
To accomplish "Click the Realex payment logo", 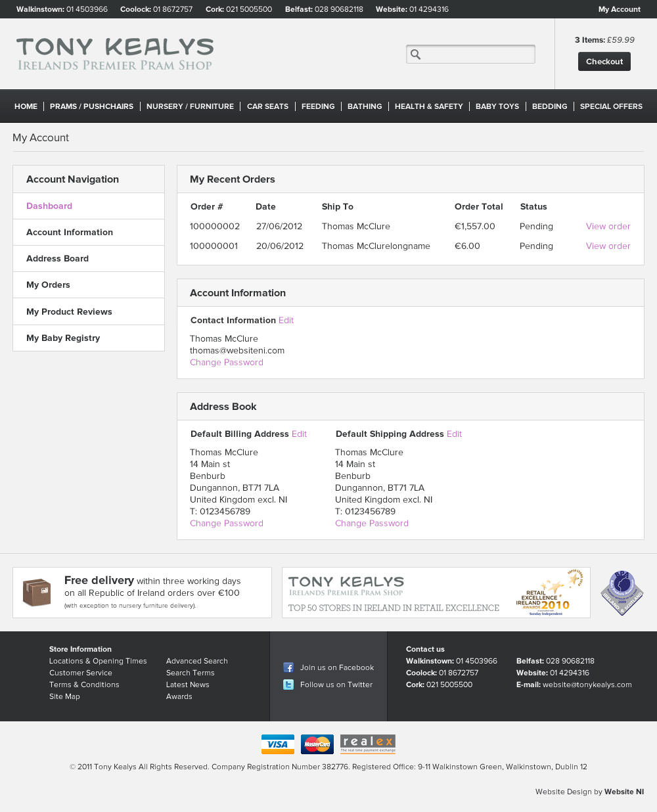I will [368, 744].
